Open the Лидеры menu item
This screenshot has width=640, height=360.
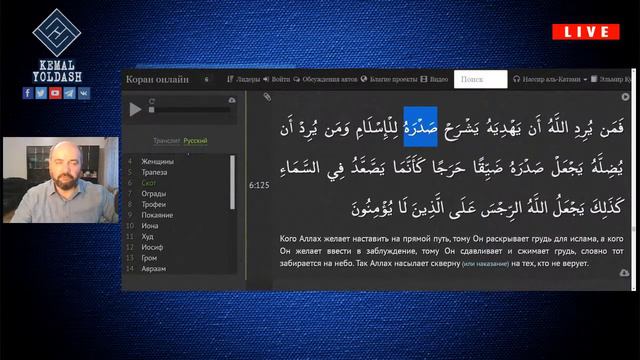pyautogui.click(x=243, y=79)
